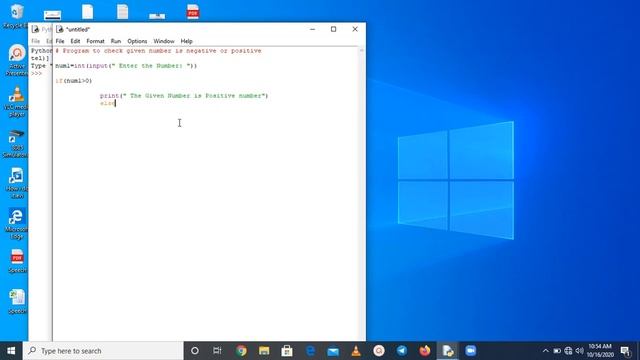
Task: Open VLC from the taskbar
Action: click(356, 351)
